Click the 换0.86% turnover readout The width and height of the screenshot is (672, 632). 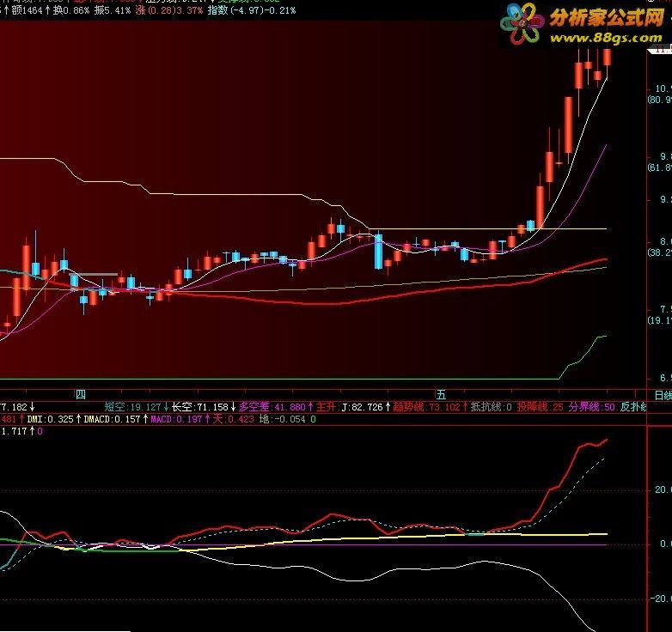tap(71, 9)
